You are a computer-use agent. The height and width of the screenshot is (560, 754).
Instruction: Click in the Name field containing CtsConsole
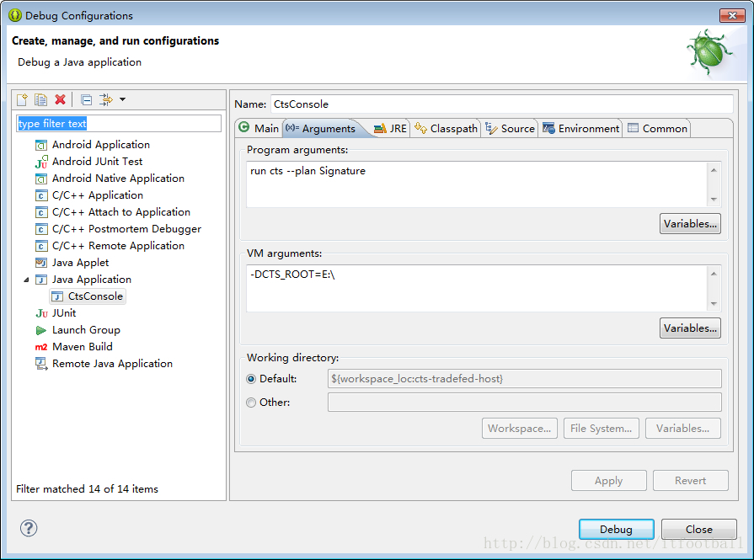pyautogui.click(x=501, y=104)
